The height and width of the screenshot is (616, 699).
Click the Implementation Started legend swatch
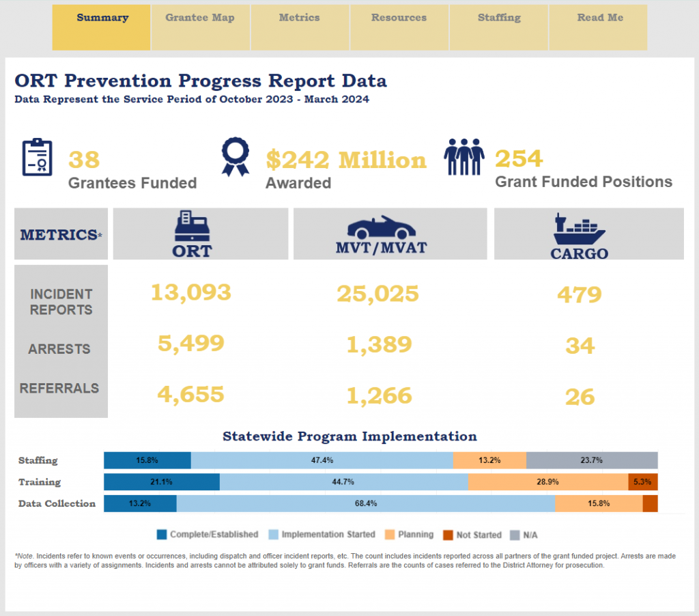point(274,535)
